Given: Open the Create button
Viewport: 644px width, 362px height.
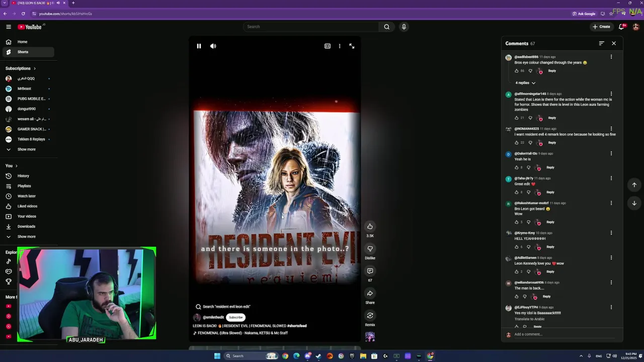Looking at the screenshot, I should [x=601, y=27].
